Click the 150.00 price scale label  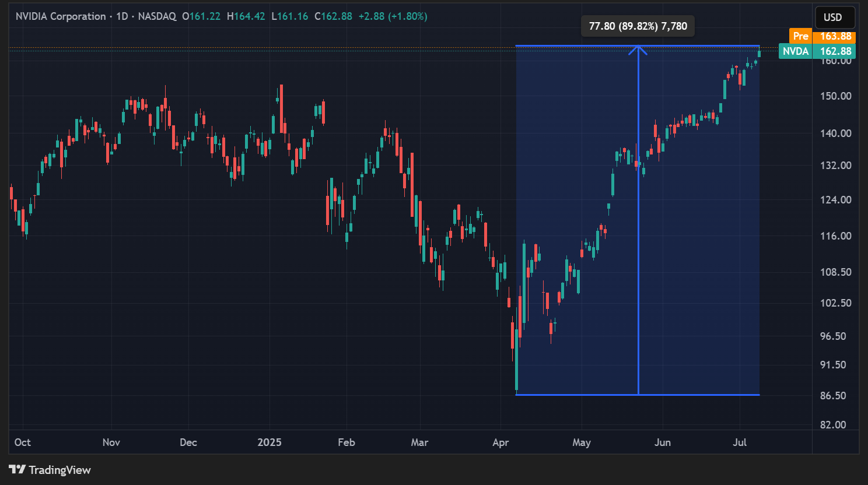point(835,96)
